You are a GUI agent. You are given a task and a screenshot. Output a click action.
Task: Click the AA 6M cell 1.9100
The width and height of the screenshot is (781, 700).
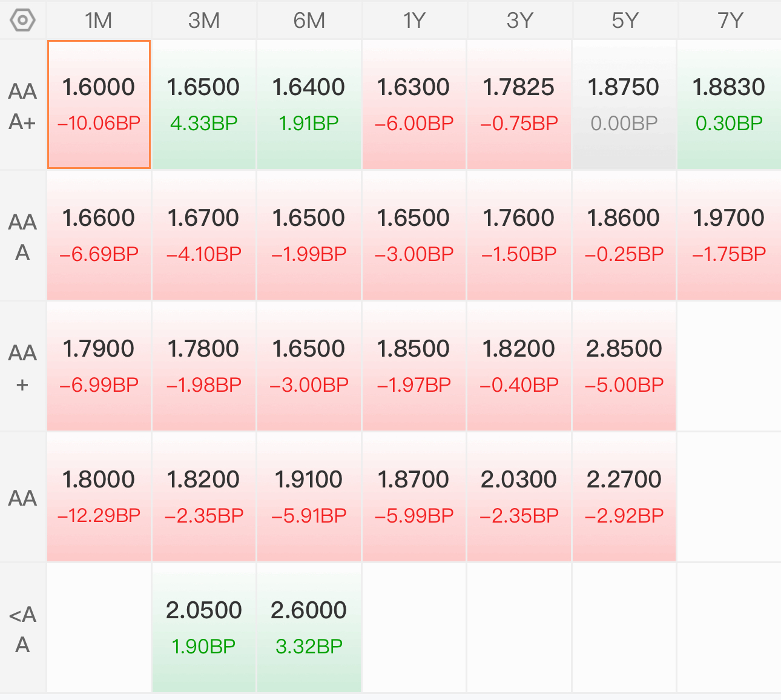pyautogui.click(x=309, y=497)
